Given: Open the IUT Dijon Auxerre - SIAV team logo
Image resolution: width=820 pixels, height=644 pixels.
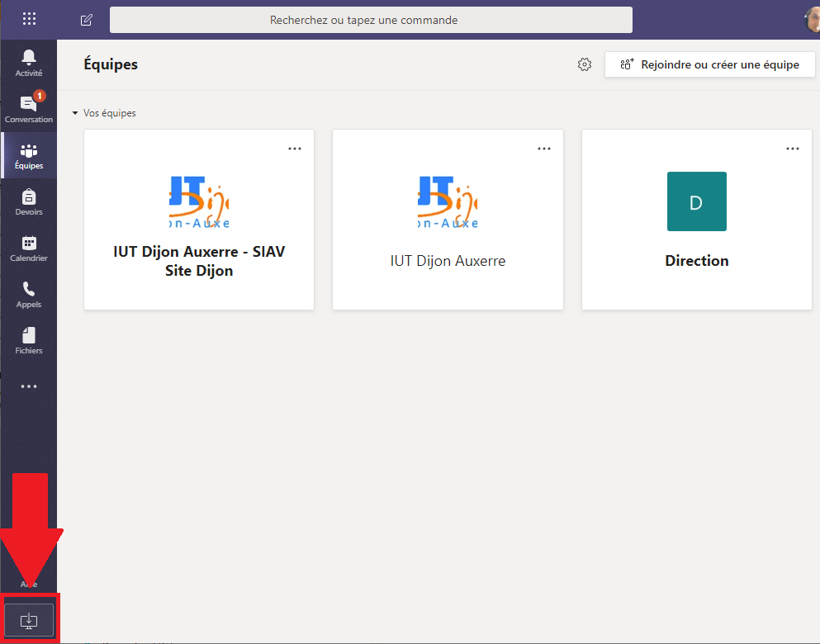Looking at the screenshot, I should click(x=199, y=201).
